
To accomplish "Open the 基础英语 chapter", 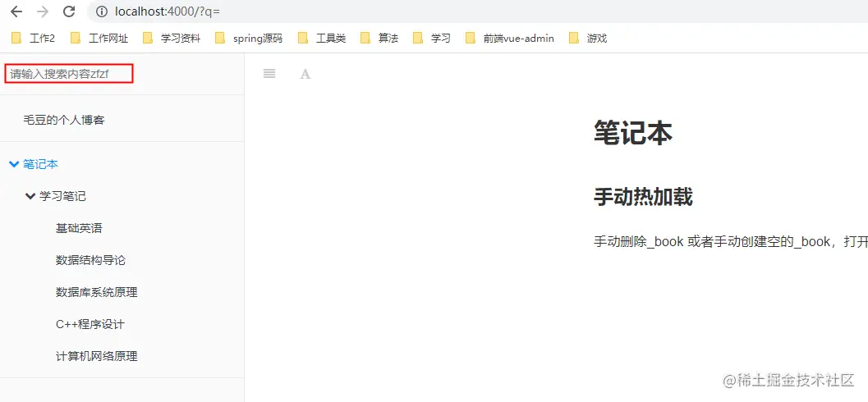I will pos(79,228).
